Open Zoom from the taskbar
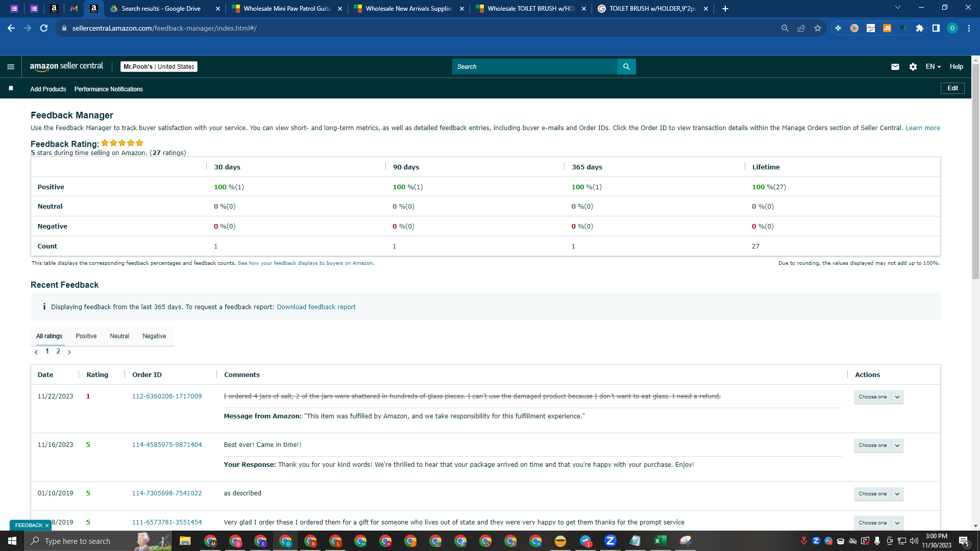Viewport: 980px width, 551px height. (x=610, y=541)
